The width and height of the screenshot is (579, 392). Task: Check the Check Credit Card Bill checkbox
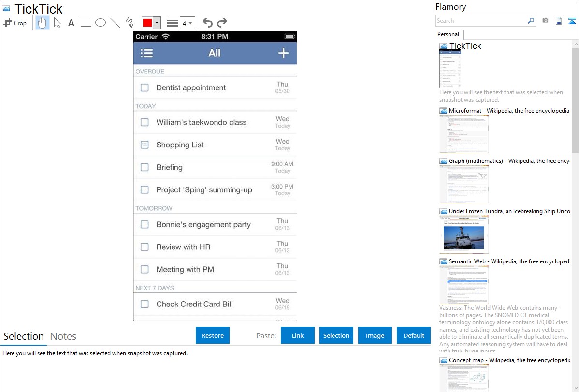(x=145, y=304)
